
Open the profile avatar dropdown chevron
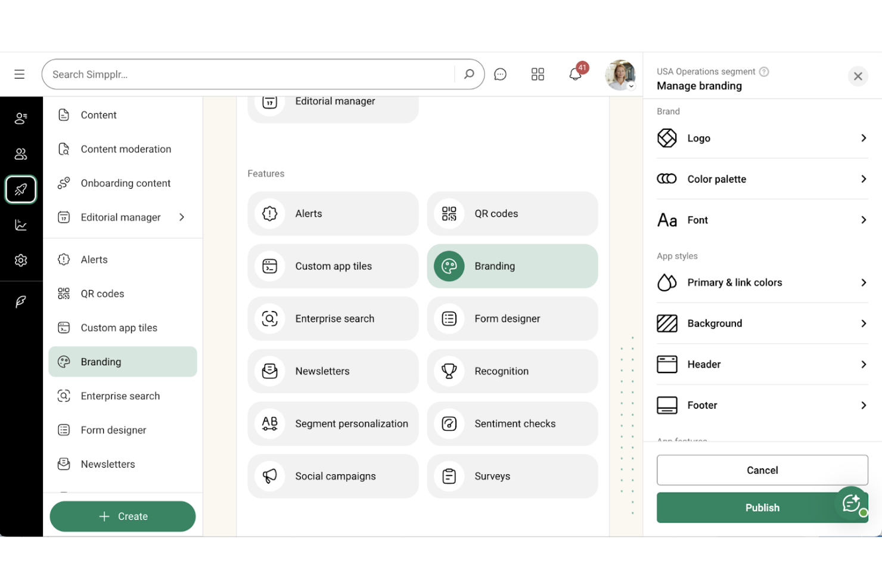(x=631, y=85)
